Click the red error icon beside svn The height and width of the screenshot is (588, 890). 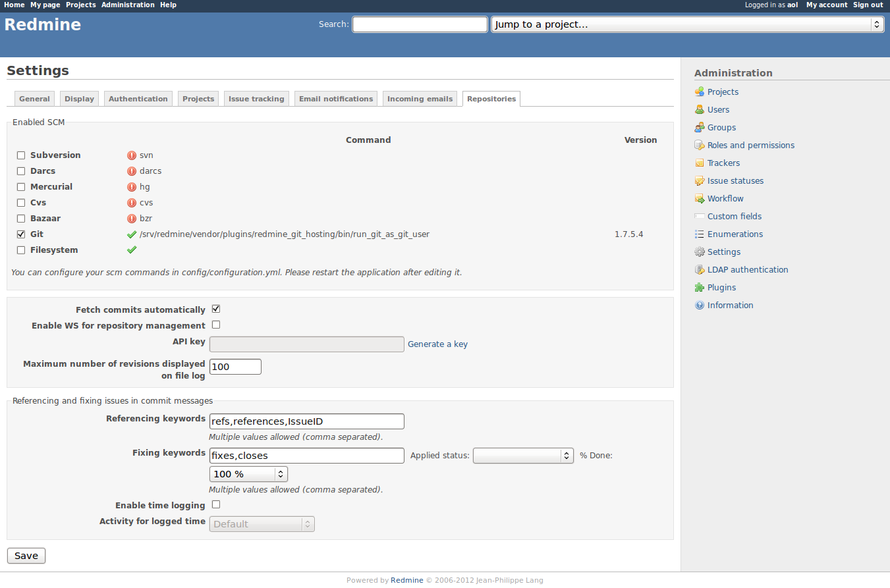132,155
